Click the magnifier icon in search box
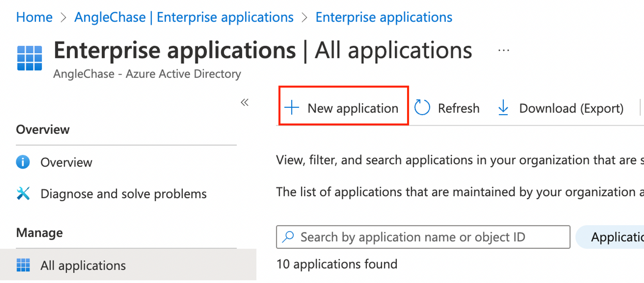Image resolution: width=644 pixels, height=283 pixels. pyautogui.click(x=288, y=237)
